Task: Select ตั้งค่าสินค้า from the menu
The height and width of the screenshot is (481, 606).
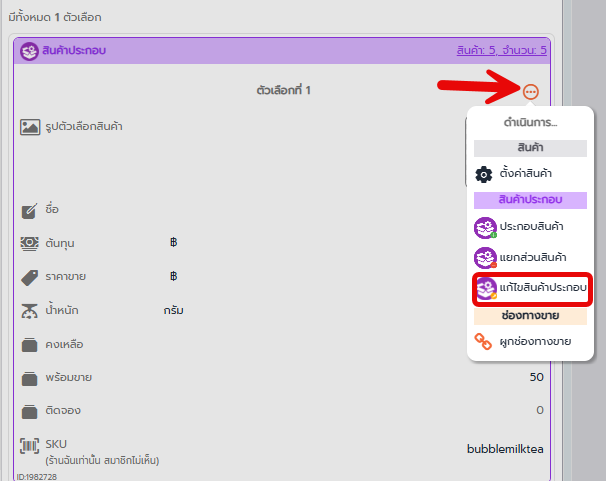Action: coord(526,174)
